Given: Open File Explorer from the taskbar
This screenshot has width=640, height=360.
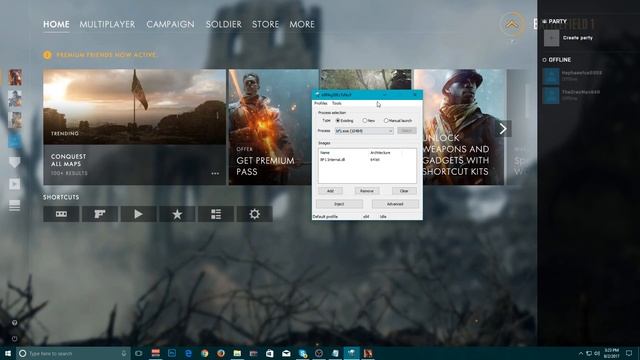Looking at the screenshot, I should coord(237,353).
